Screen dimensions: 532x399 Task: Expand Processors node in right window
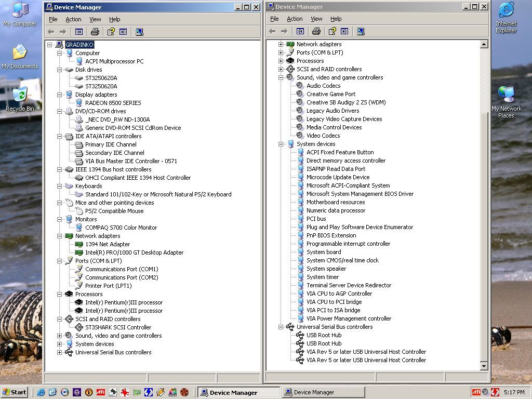(281, 61)
